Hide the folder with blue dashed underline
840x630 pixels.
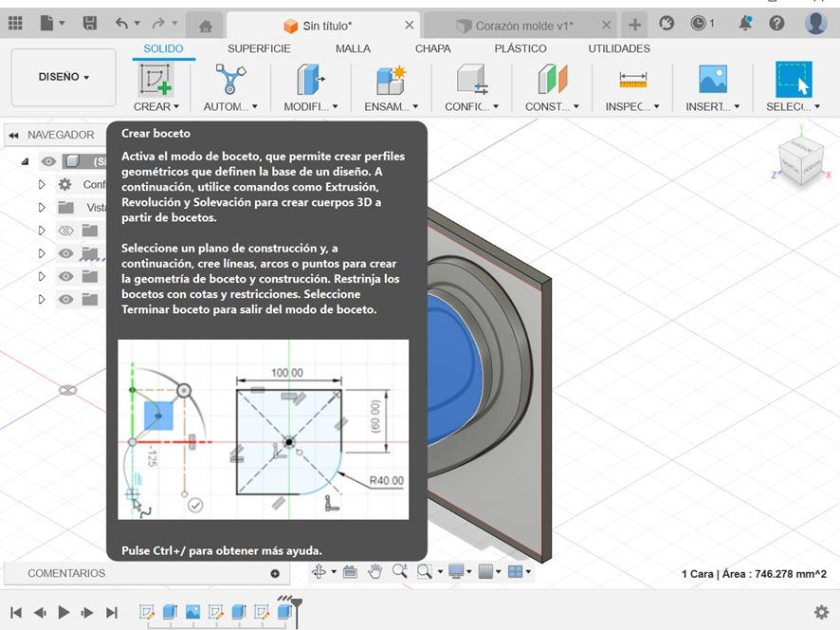pos(65,253)
